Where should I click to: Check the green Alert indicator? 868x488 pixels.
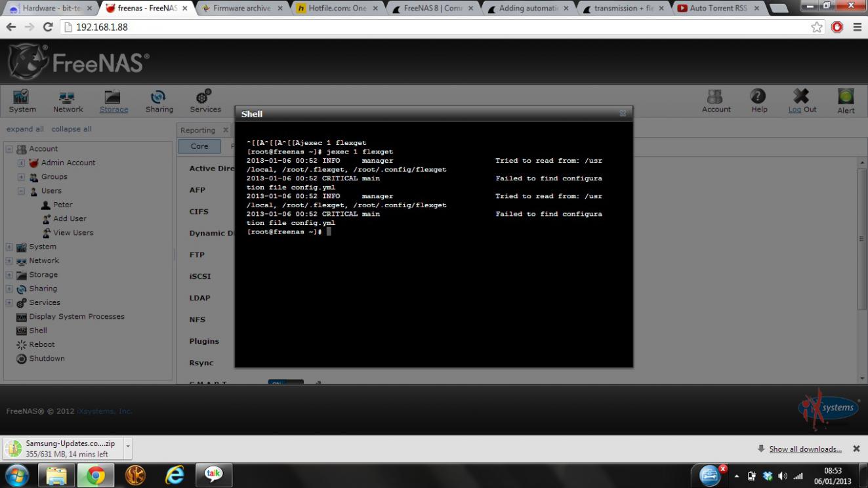tap(846, 100)
